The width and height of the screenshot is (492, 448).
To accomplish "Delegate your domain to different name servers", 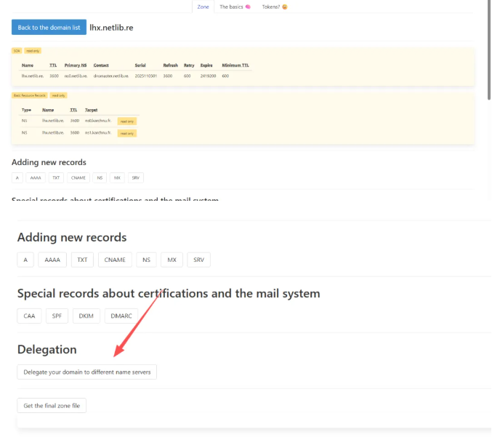I will point(86,372).
